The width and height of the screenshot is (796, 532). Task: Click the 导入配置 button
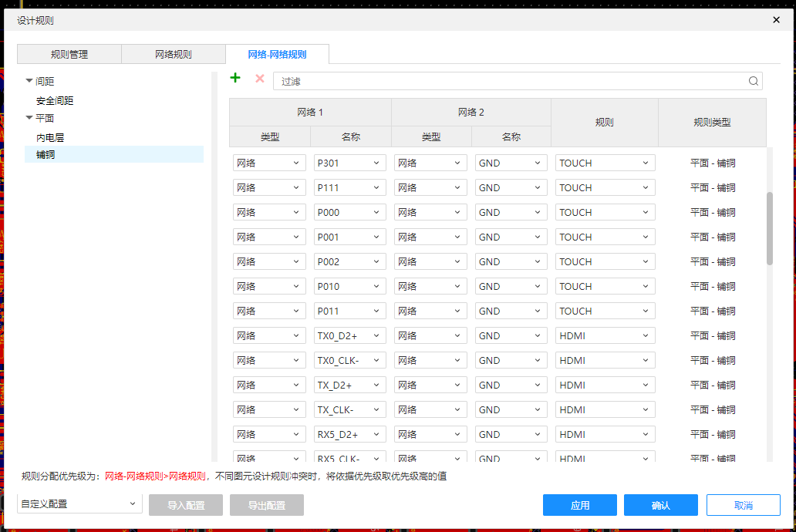(x=186, y=505)
